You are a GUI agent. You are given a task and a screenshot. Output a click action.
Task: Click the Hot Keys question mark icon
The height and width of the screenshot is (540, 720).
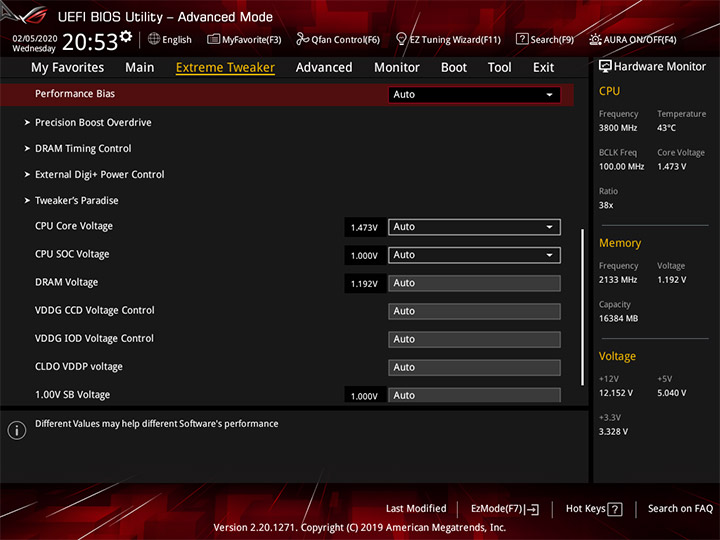click(614, 509)
